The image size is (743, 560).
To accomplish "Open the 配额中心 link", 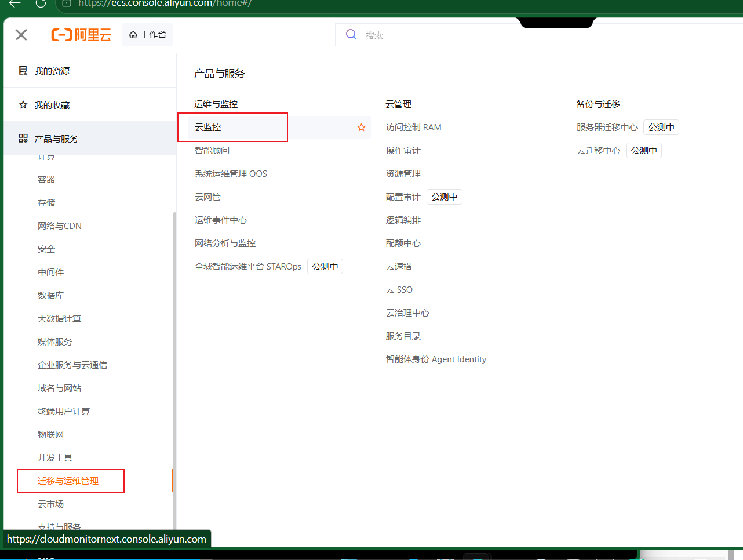I will 403,243.
